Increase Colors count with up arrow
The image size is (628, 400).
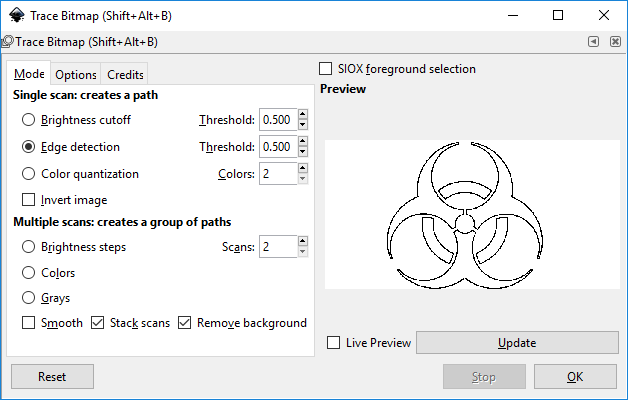(303, 168)
